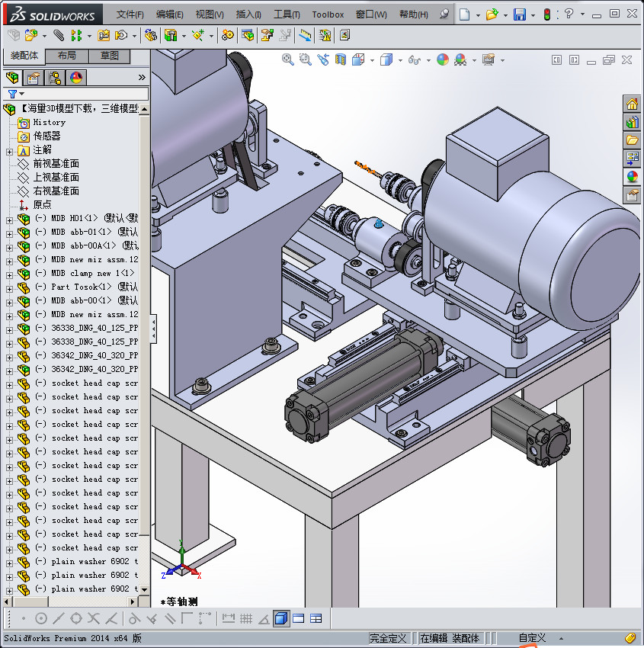Click the Zoom to Area icon
The height and width of the screenshot is (648, 644).
pos(306,60)
